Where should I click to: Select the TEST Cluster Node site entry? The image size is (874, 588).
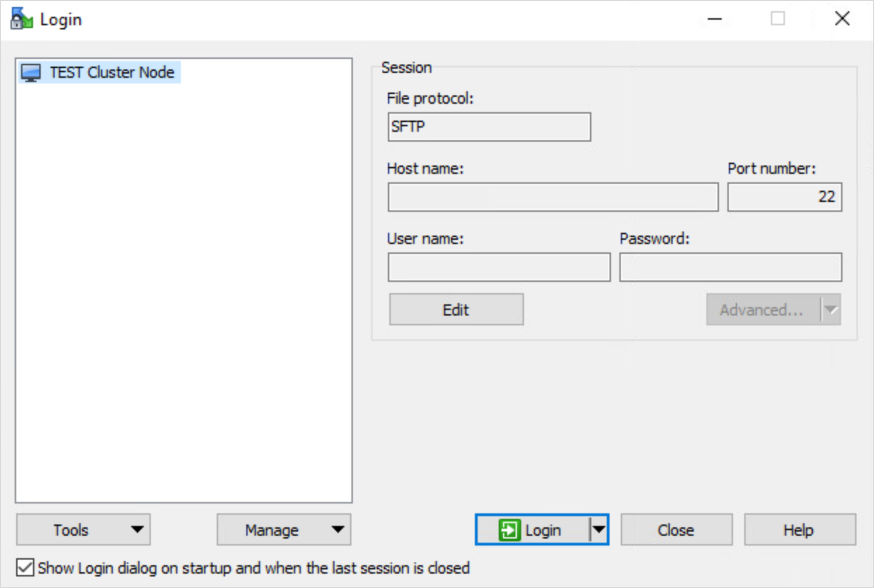click(112, 73)
